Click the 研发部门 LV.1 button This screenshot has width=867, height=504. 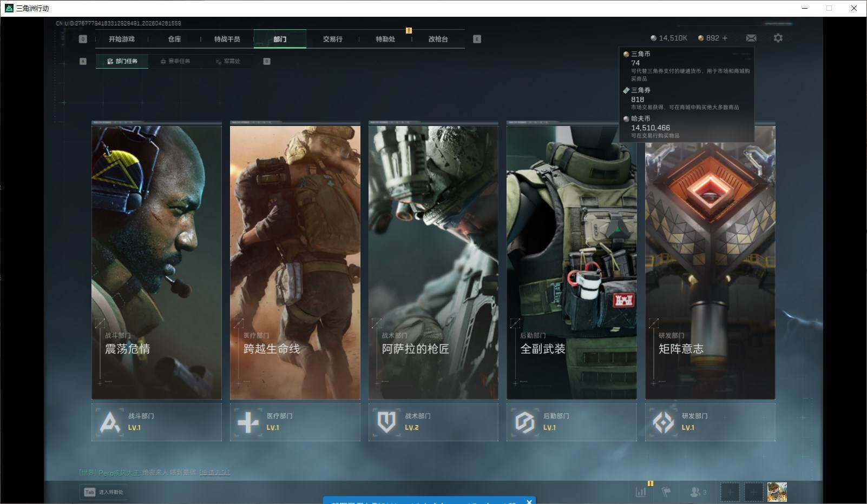point(710,422)
